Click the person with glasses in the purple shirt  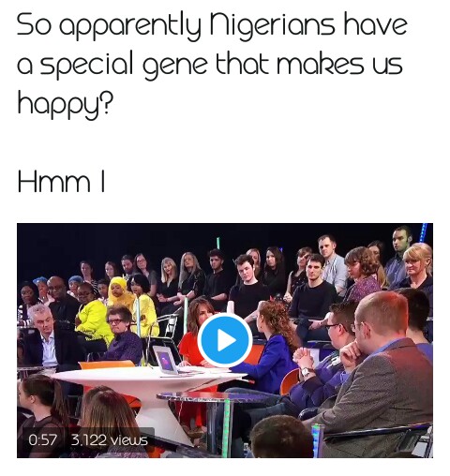point(122,335)
